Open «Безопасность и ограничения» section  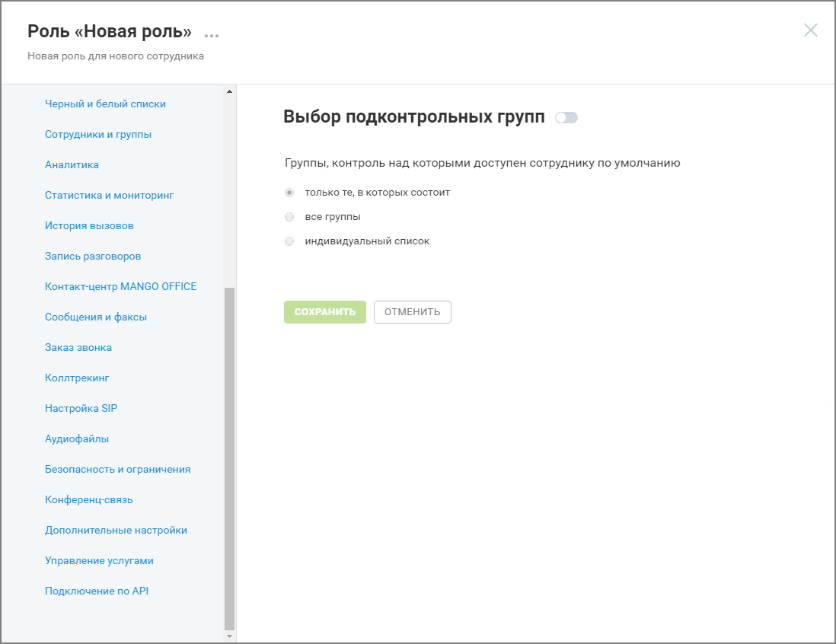click(117, 469)
